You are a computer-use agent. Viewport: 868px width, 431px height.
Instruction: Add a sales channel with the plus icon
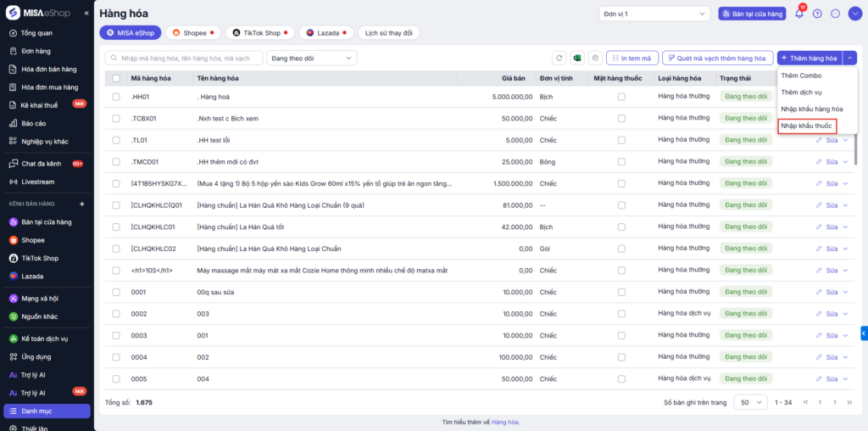point(82,204)
